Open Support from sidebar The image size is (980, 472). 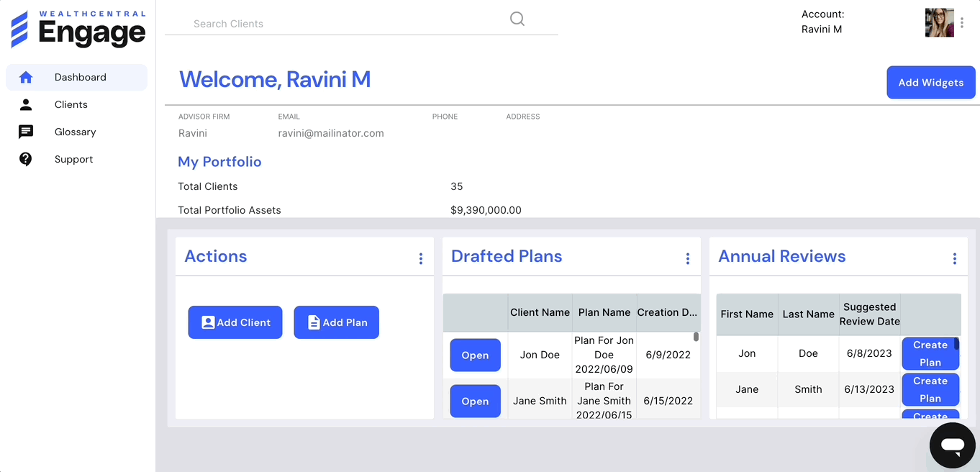76,159
